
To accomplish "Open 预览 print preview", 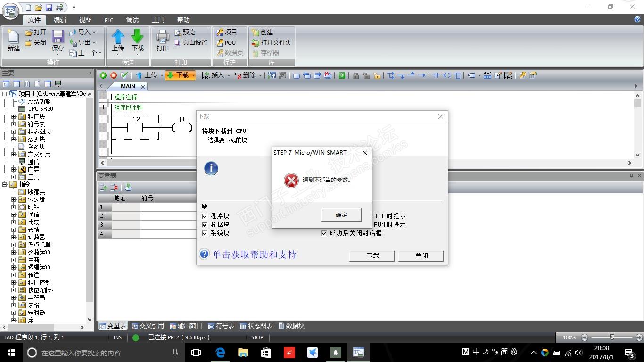I will click(x=184, y=32).
